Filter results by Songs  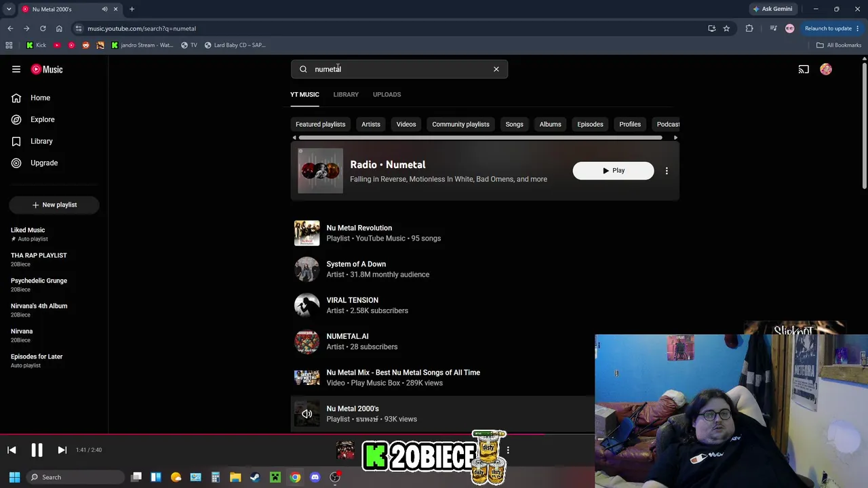514,124
